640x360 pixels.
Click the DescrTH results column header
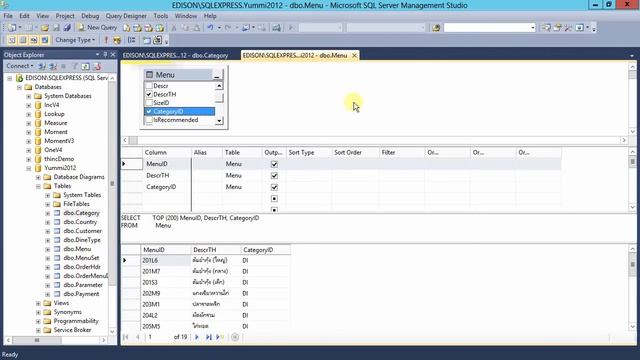point(216,250)
